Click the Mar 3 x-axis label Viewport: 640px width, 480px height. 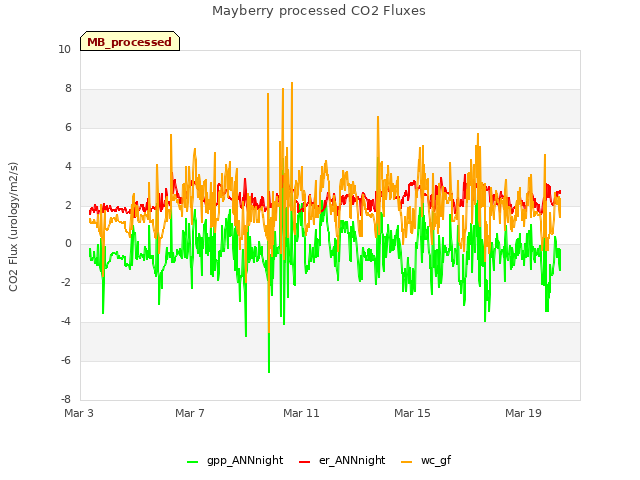coord(79,413)
